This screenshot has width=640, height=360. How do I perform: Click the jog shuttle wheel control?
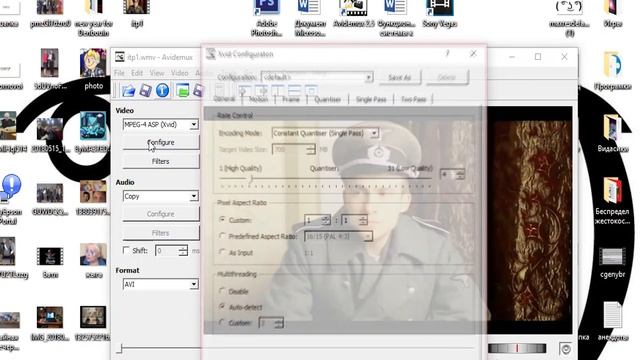click(x=517, y=348)
